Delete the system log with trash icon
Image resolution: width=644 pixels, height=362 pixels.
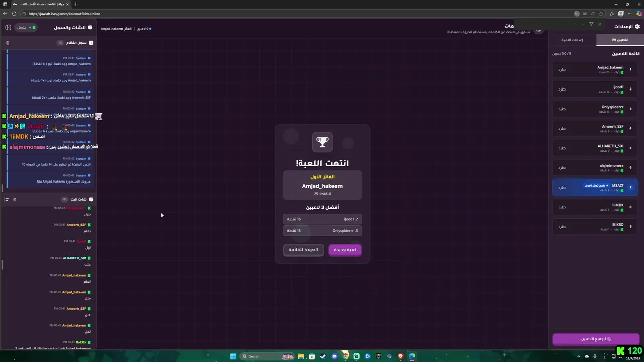[x=8, y=43]
